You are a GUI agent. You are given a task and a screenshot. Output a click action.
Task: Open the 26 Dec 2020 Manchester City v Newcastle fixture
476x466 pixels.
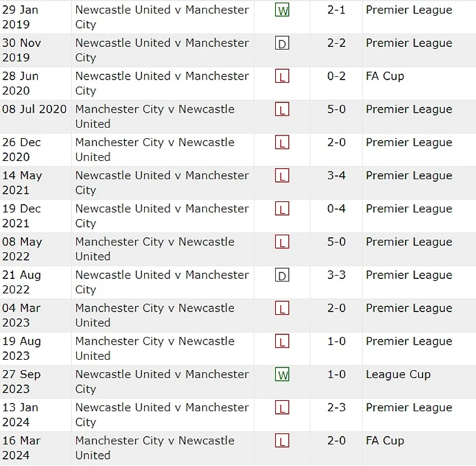click(155, 149)
